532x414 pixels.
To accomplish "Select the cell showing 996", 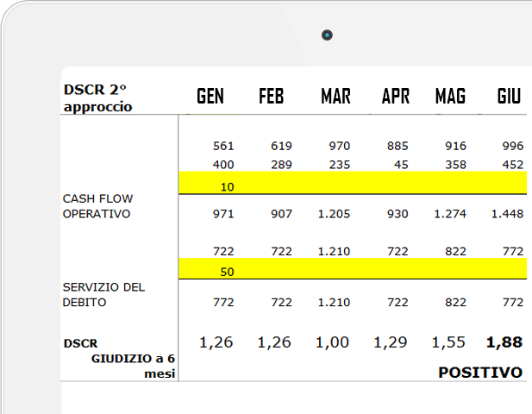I will [x=513, y=146].
